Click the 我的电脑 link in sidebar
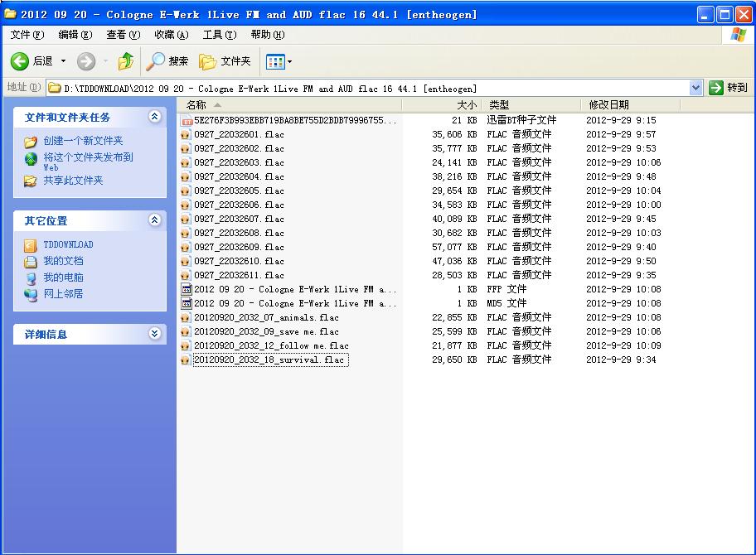 point(63,277)
